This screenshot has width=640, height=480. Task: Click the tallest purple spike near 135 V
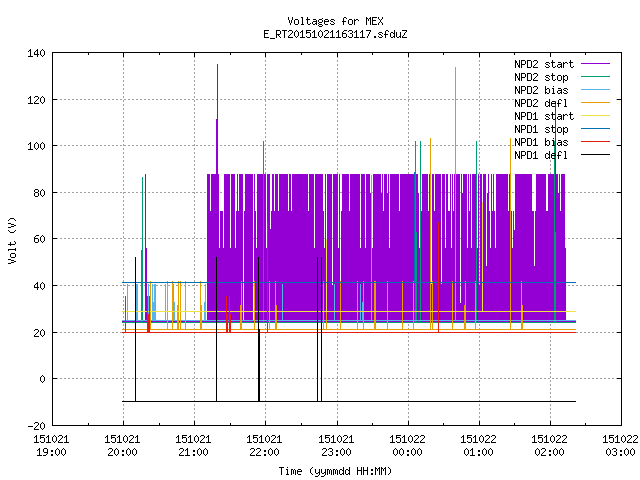click(x=218, y=118)
